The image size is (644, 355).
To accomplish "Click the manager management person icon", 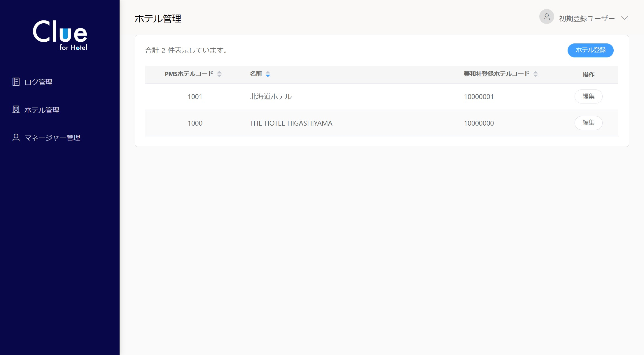I will 16,138.
